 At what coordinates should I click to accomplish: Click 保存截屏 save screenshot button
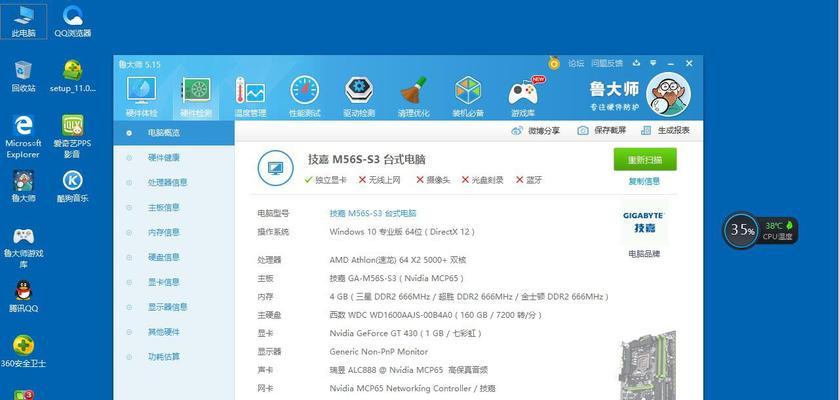tap(601, 130)
